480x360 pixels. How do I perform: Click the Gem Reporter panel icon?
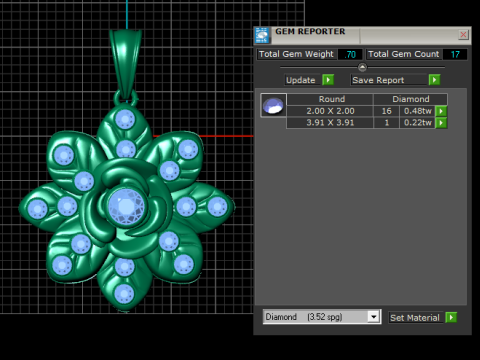262,35
